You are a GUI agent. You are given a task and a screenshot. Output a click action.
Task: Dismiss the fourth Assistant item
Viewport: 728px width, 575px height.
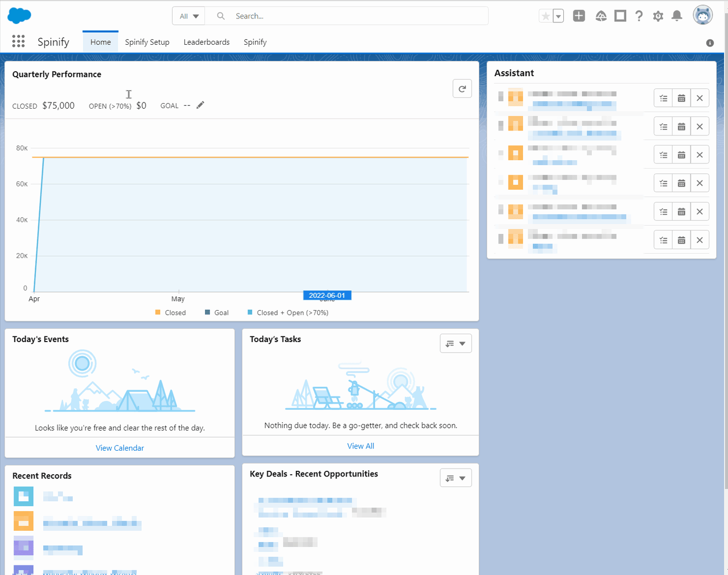[x=700, y=183]
